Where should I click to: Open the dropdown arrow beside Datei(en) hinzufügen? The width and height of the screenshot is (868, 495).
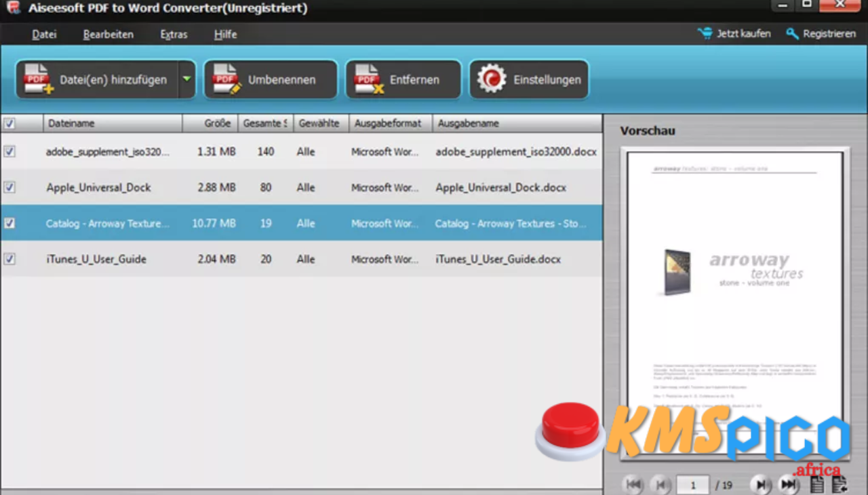pos(186,79)
